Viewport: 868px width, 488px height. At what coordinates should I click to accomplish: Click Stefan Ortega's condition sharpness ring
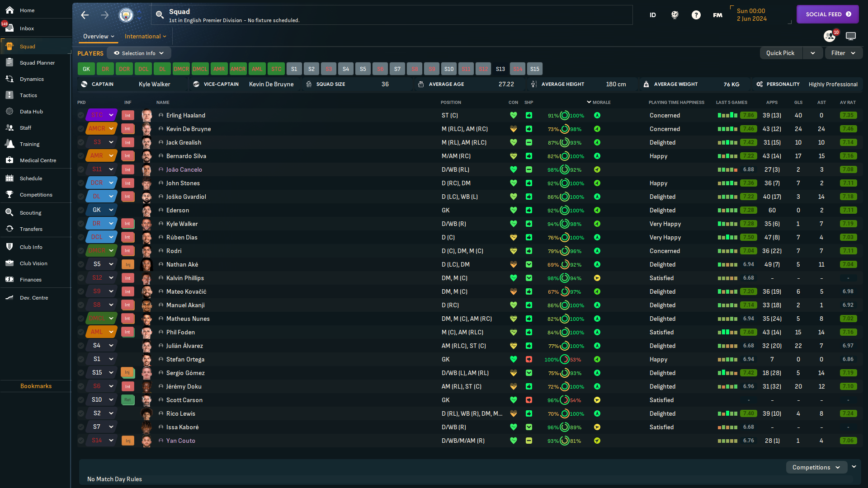[564, 359]
